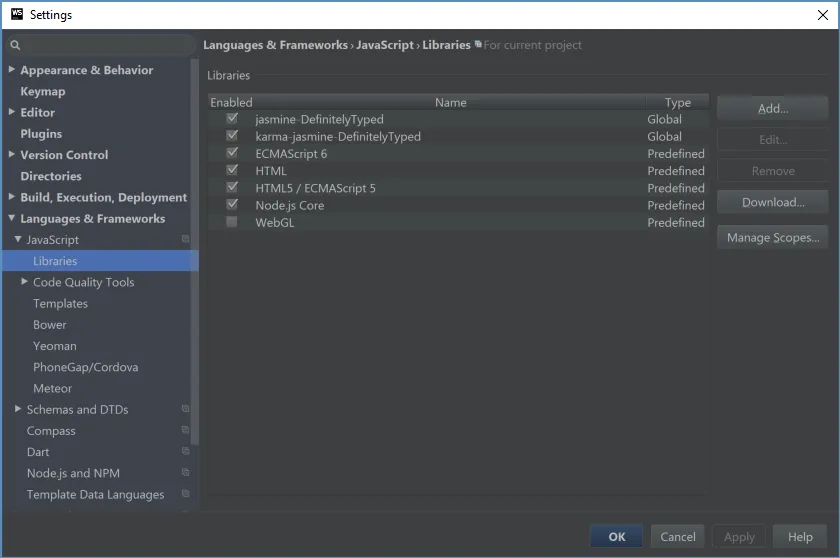Click project-level icon beside Dart
Viewport: 840px width, 558px height.
[x=185, y=451]
